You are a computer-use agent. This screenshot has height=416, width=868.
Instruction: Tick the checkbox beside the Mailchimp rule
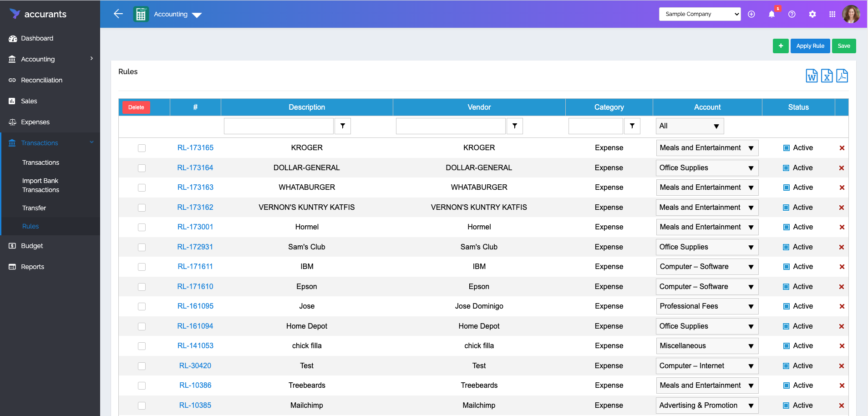point(142,405)
